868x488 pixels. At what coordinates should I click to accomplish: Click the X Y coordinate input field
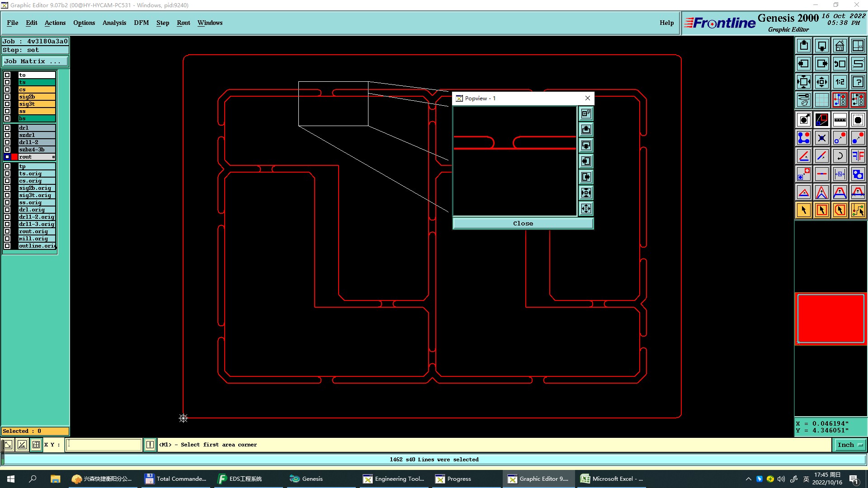pyautogui.click(x=104, y=445)
